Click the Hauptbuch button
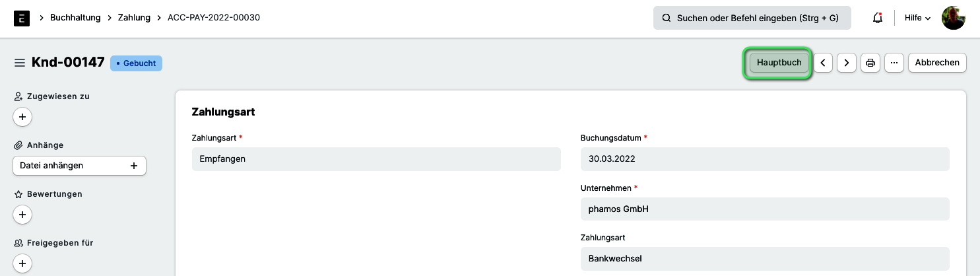This screenshot has height=276, width=980. [779, 63]
